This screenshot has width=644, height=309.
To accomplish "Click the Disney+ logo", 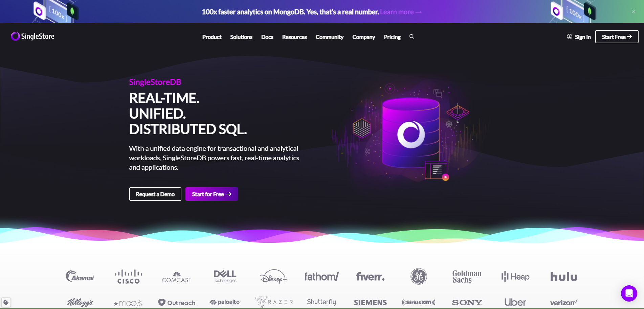I will tap(273, 277).
